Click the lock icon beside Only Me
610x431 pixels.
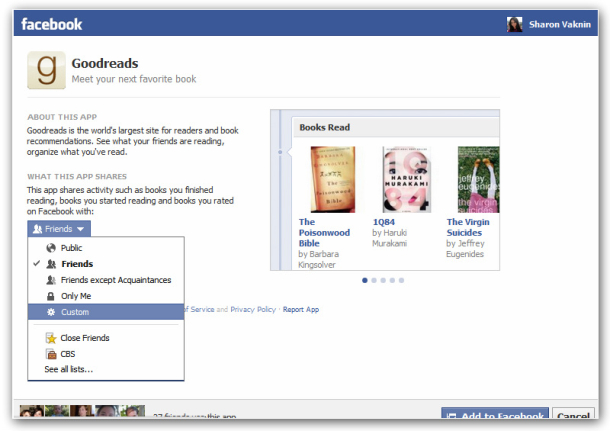[x=51, y=296]
